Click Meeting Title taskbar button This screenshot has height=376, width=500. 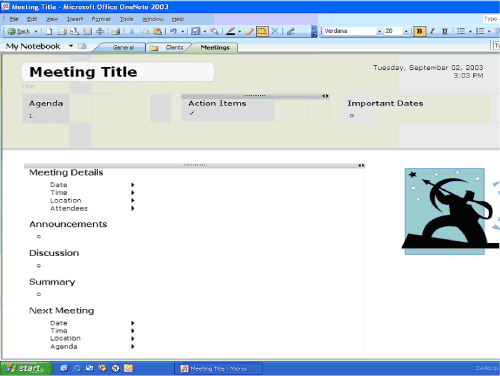tap(219, 369)
